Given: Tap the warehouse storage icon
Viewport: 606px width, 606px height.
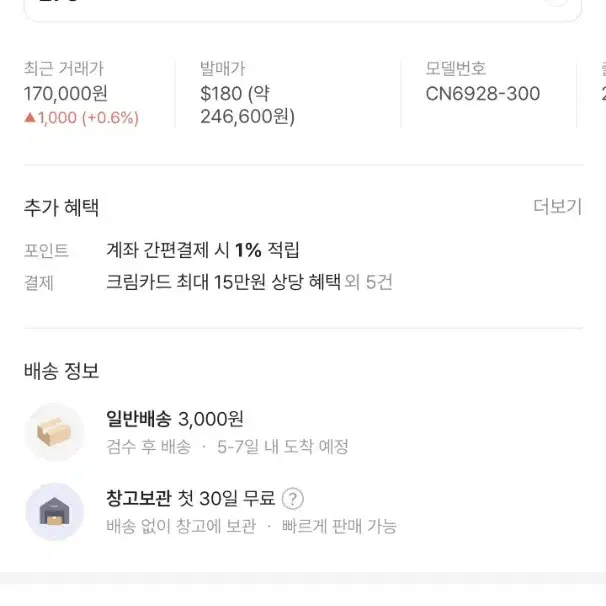Looking at the screenshot, I should [54, 511].
